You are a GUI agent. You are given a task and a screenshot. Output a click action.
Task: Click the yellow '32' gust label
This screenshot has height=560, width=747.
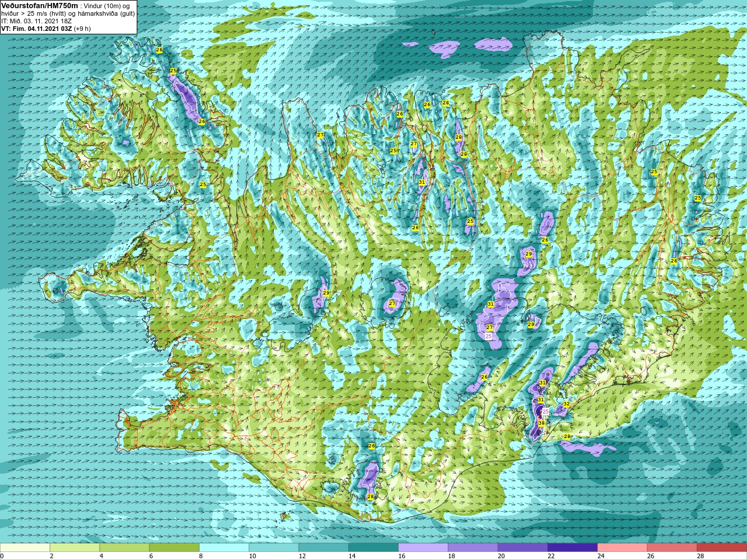(566, 404)
